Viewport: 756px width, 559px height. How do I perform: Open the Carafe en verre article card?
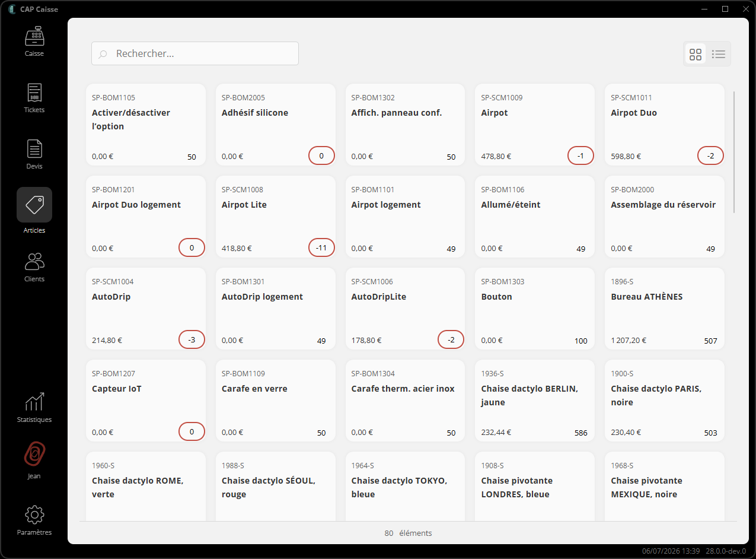click(x=276, y=401)
